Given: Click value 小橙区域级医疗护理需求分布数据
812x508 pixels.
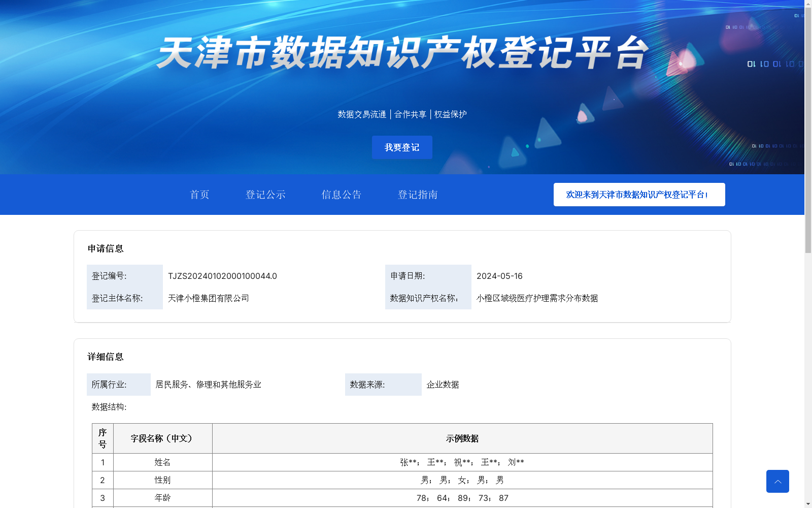Looking at the screenshot, I should pos(537,298).
